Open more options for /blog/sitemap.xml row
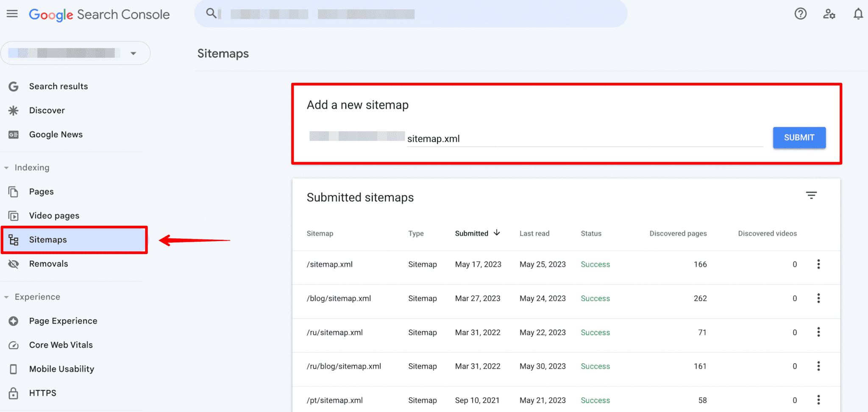Screen dimensions: 868x412 click(818, 298)
